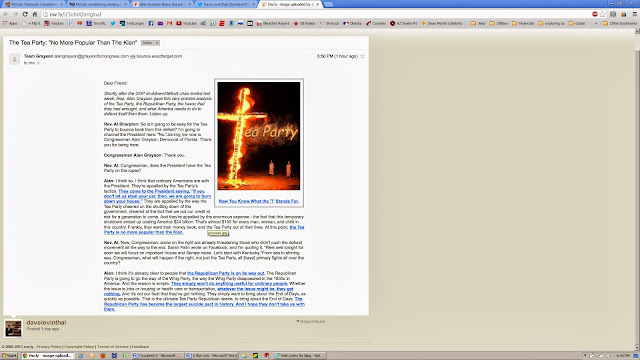Open the Chrome hamburger menu
Image resolution: width=640 pixels, height=360 pixels.
pyautogui.click(x=634, y=14)
